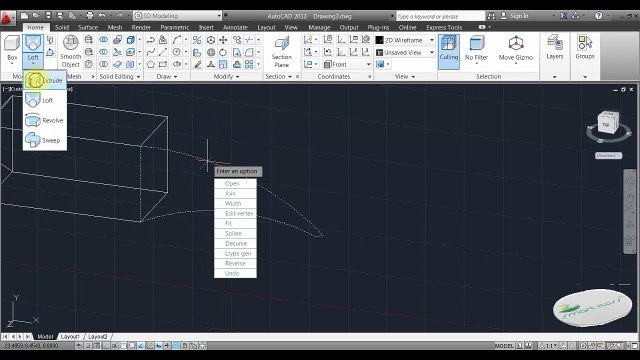Switch to the Express Tools ribbon tab
The height and width of the screenshot is (360, 640).
coord(444,27)
